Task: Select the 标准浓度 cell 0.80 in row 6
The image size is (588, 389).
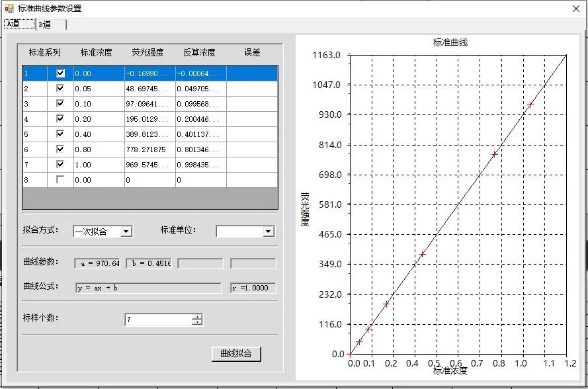Action: [99, 150]
